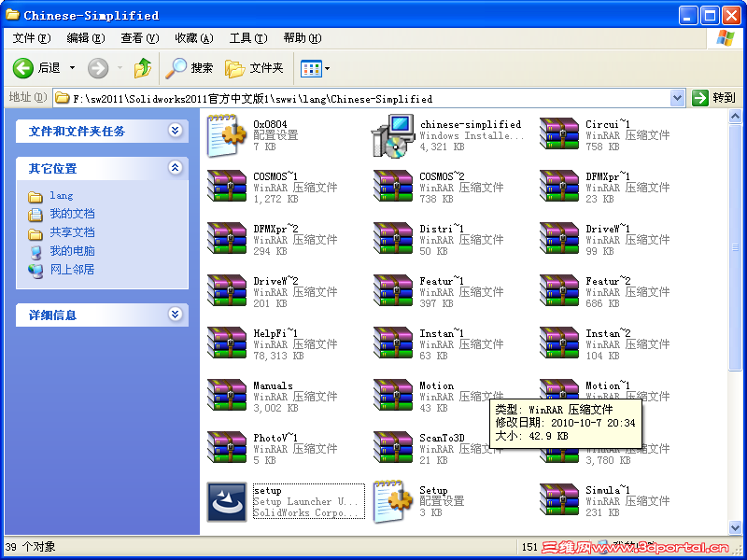Open the address bar dropdown arrow

678,98
